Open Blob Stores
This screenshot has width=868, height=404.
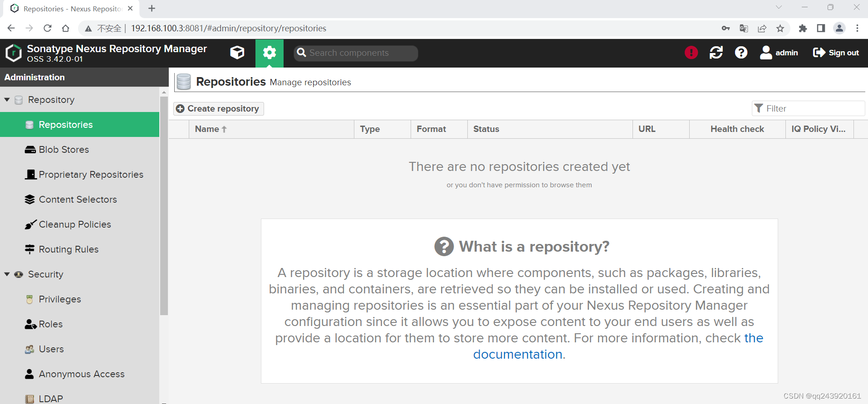pos(79,150)
